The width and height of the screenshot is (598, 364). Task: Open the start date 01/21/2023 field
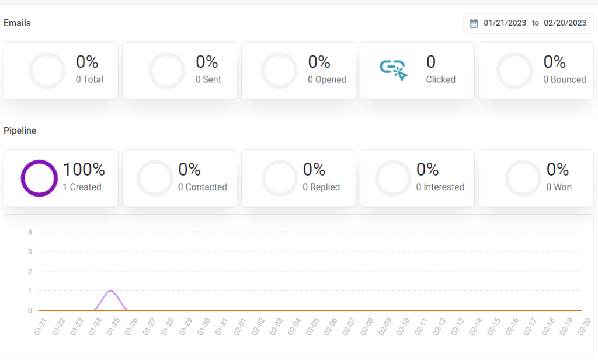[x=505, y=23]
